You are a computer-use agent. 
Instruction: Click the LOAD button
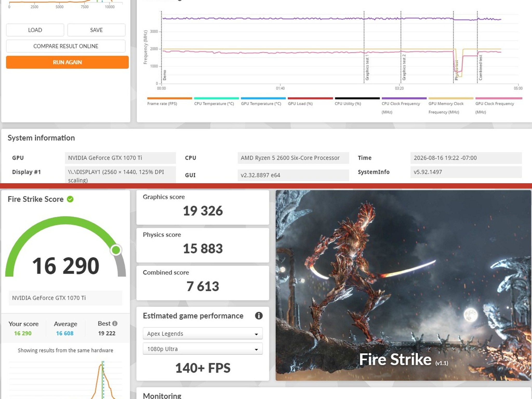tap(35, 30)
